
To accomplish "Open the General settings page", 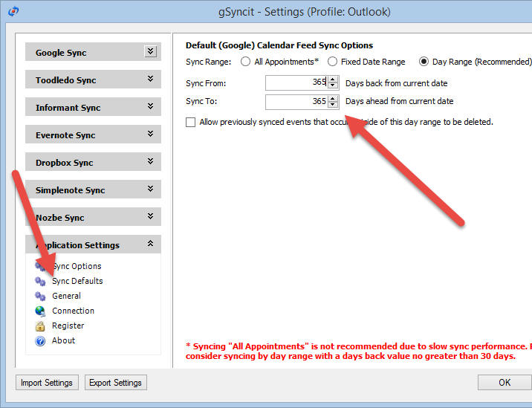I will click(67, 296).
